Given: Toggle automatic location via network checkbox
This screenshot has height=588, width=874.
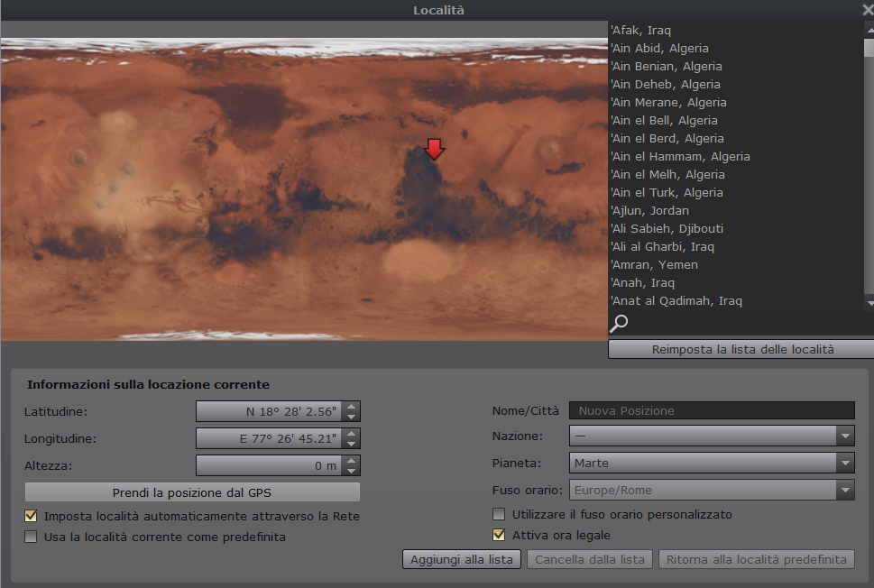Looking at the screenshot, I should [x=32, y=516].
